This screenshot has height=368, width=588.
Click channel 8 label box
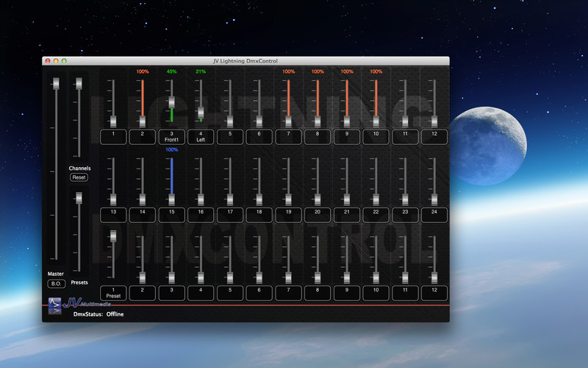(x=318, y=137)
